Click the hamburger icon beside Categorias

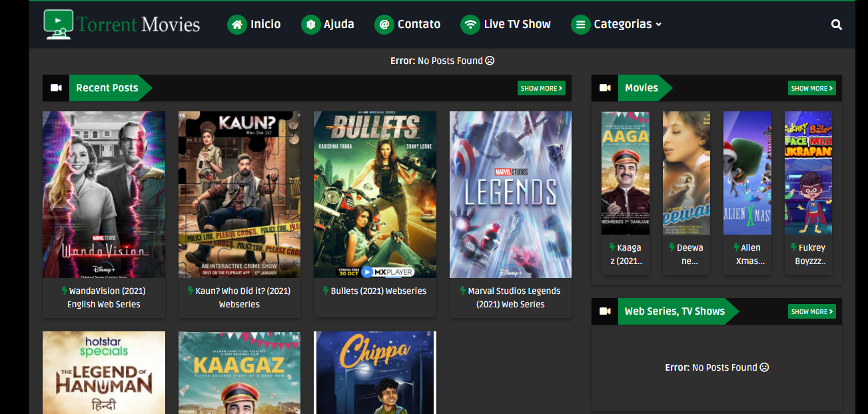click(x=581, y=25)
